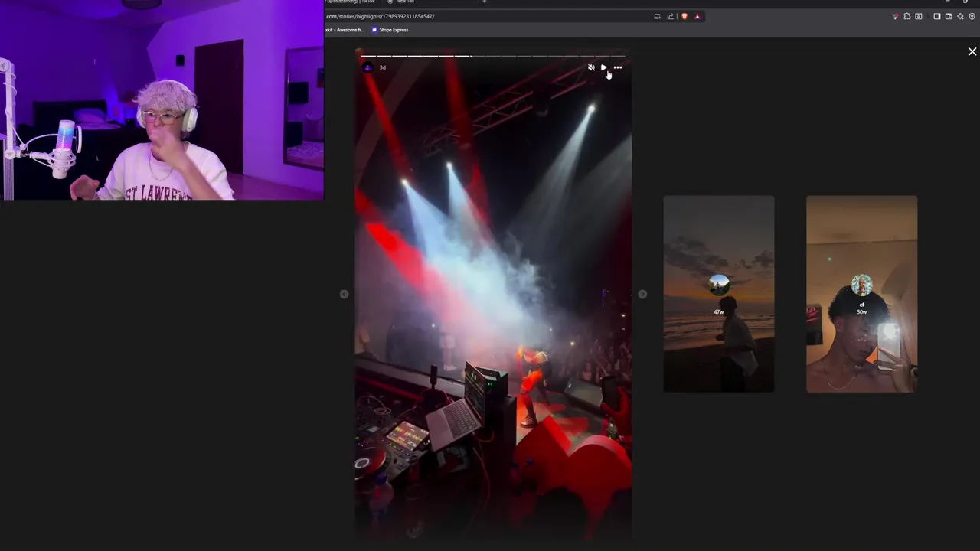Unmute the story audio

pos(591,67)
